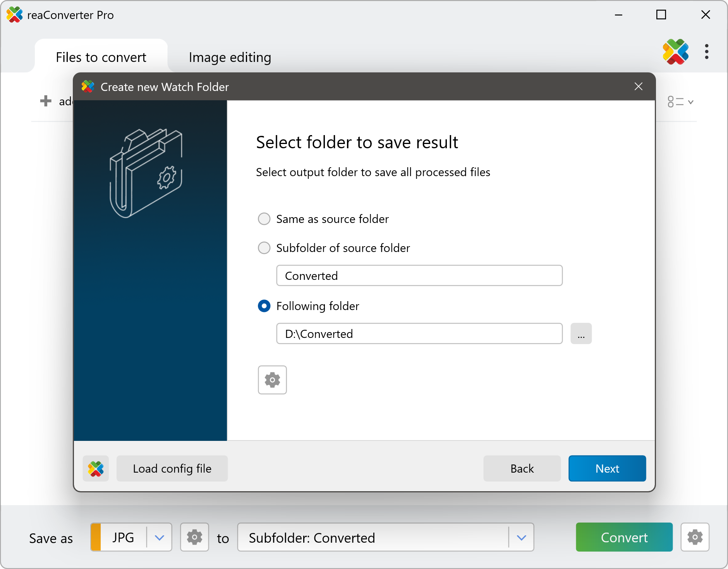This screenshot has width=728, height=569.
Task: Expand the Subfolder: Converted destination dropdown
Action: click(521, 537)
